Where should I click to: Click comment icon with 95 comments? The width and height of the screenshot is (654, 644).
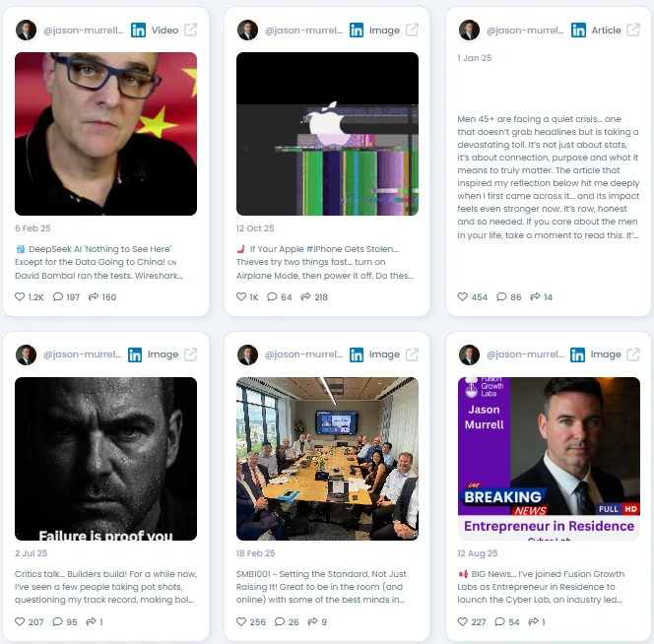57,621
